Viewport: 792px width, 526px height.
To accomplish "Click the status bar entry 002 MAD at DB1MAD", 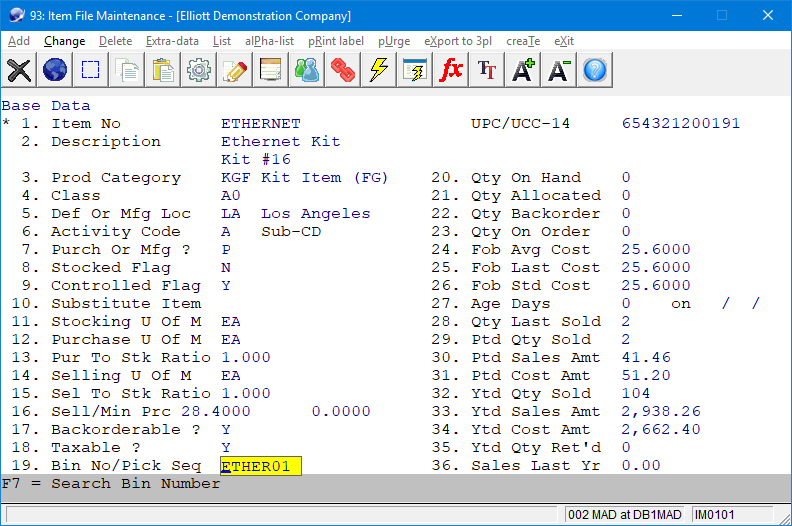I will [x=624, y=514].
